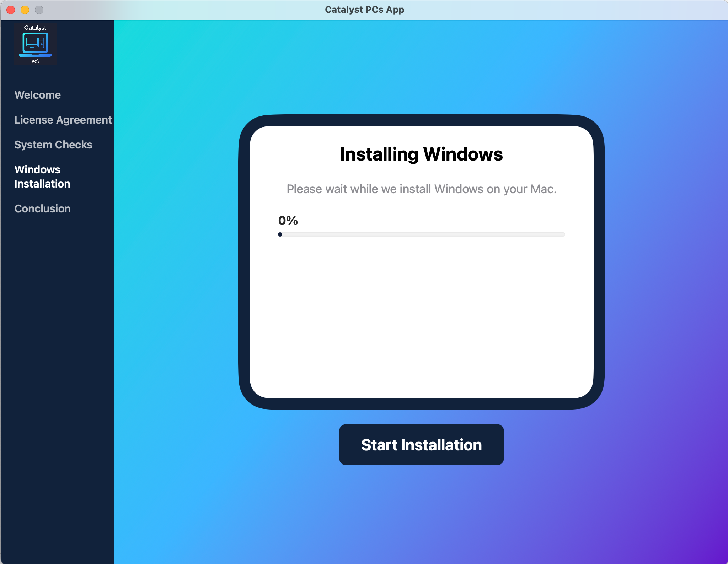Click the progress bar starting dot

click(x=280, y=234)
